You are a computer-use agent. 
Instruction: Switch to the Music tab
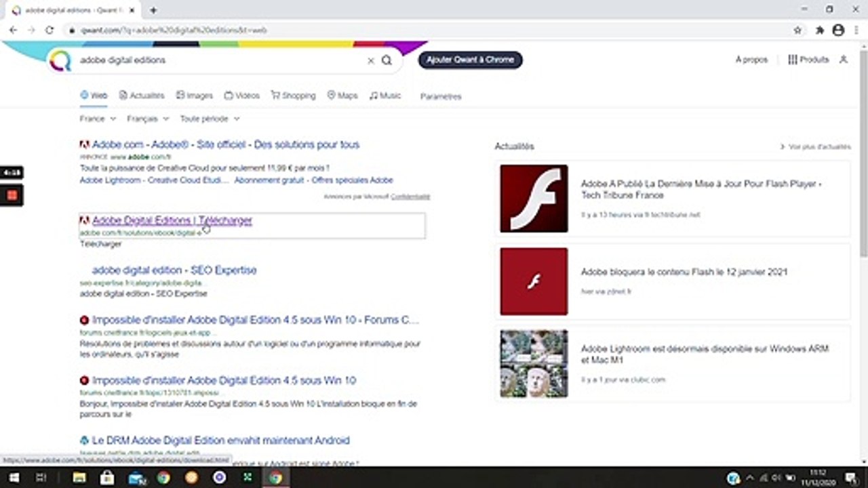(384, 96)
